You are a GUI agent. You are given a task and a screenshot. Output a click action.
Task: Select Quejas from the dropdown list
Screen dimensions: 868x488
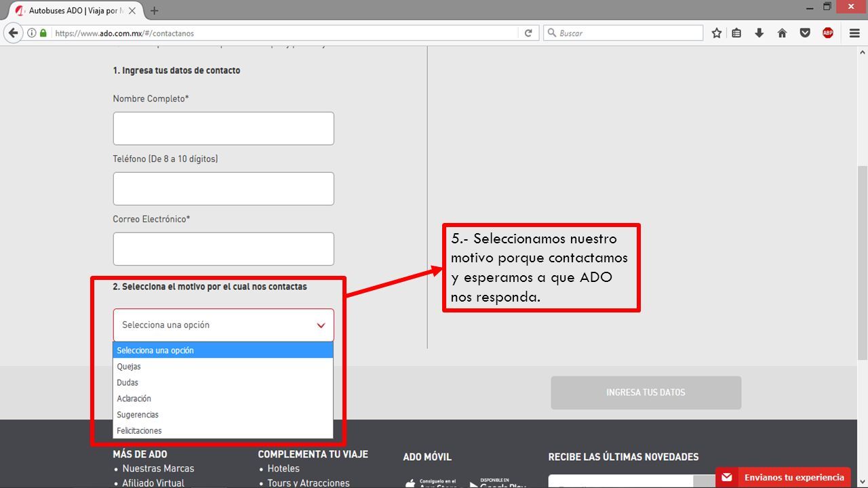223,367
